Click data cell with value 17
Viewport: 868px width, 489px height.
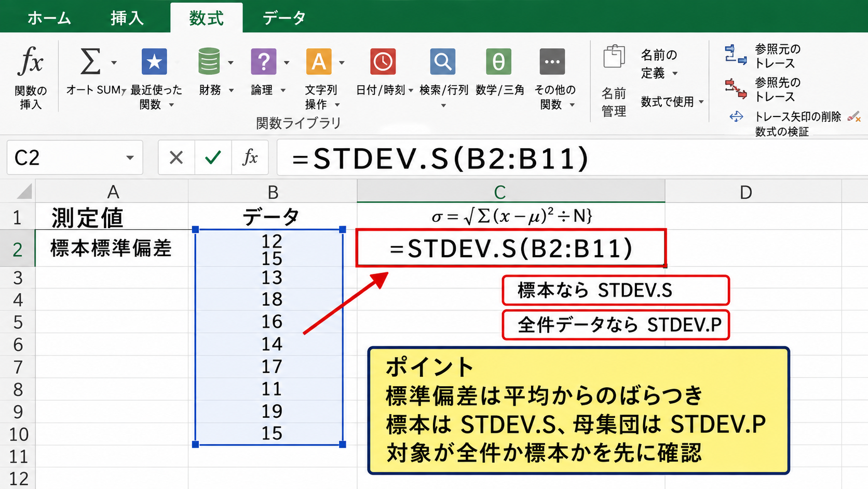272,367
